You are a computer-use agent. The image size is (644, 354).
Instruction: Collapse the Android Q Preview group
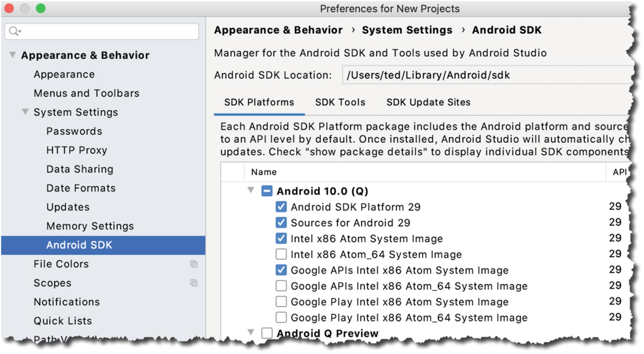point(251,332)
